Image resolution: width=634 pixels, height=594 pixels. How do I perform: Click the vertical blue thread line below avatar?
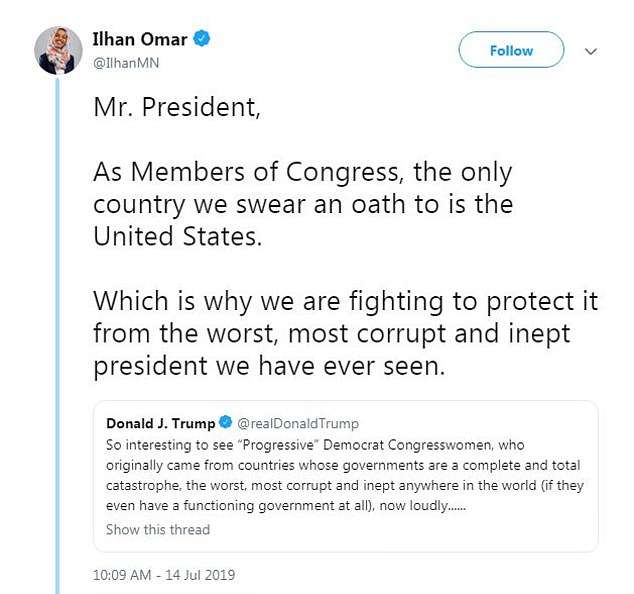(x=57, y=330)
